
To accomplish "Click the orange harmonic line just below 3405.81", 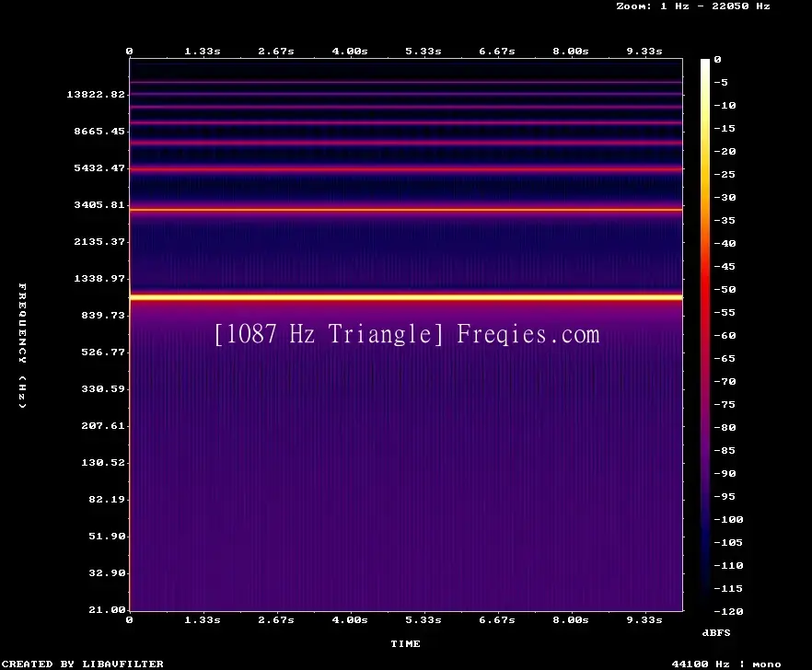I will 406,210.
